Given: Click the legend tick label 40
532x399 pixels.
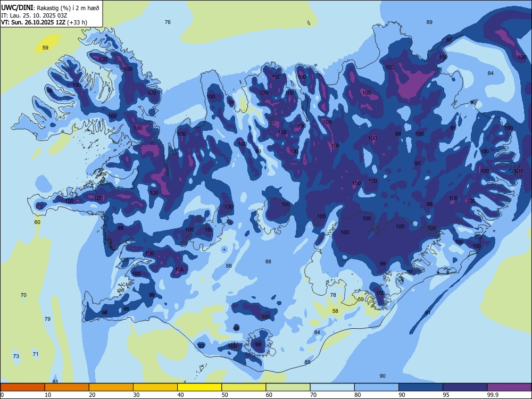Looking at the screenshot, I should coord(181,395).
